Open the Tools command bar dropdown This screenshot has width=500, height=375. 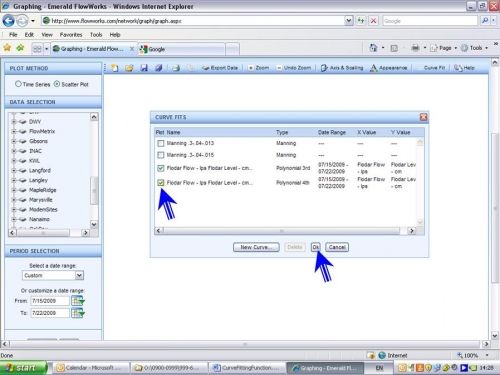pos(474,48)
